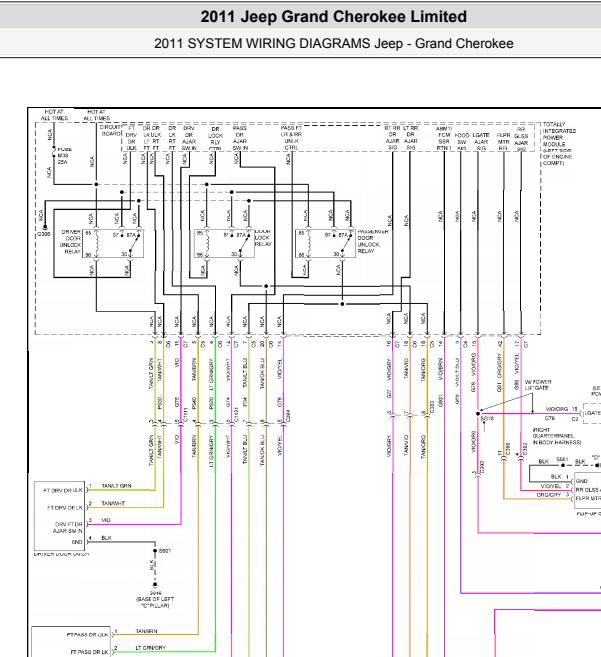Click the C384 connector label
The image size is (601, 657).
288,416
